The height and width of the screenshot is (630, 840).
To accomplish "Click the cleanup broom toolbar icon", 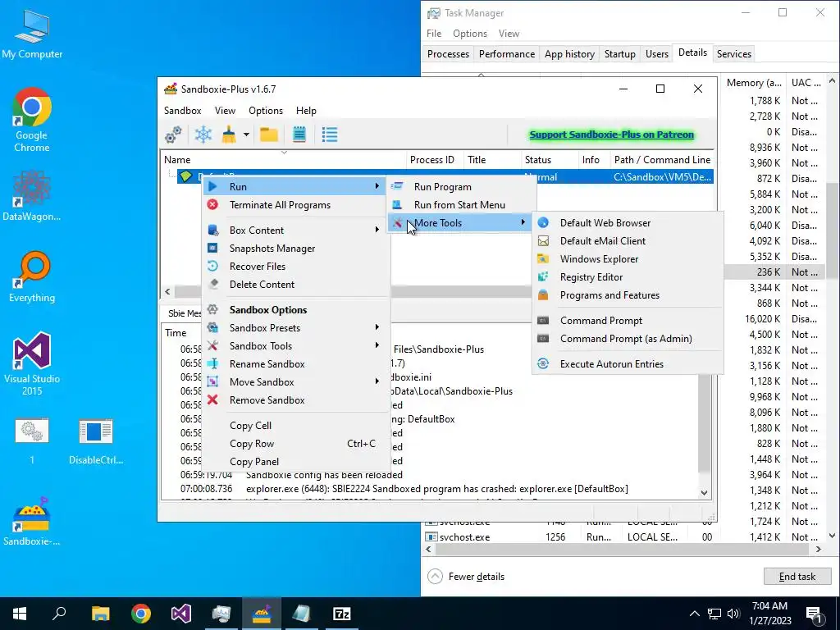I will [x=230, y=135].
